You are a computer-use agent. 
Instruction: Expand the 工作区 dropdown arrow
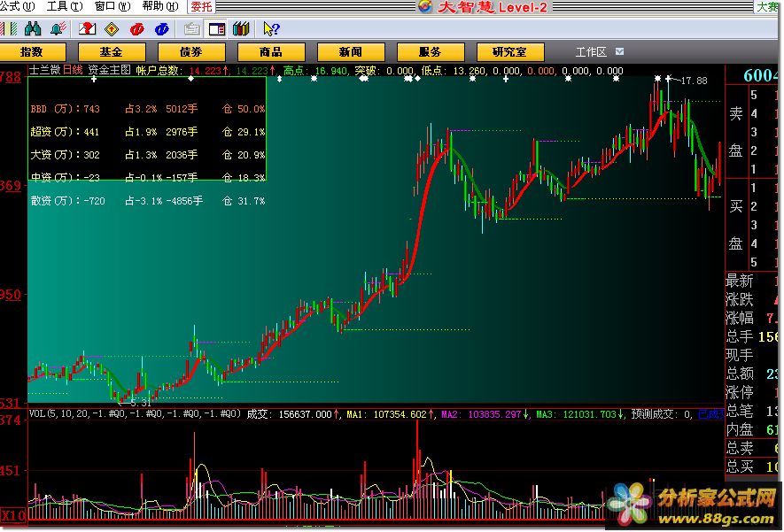click(x=619, y=51)
